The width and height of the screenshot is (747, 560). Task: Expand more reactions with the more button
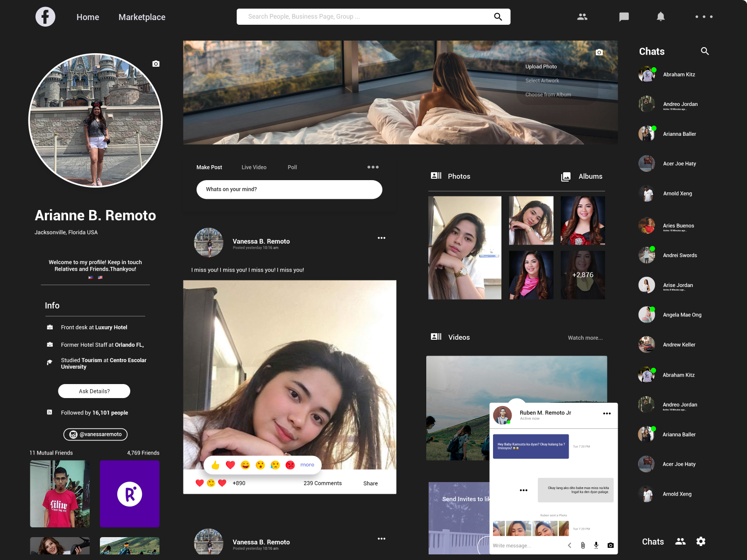(307, 464)
